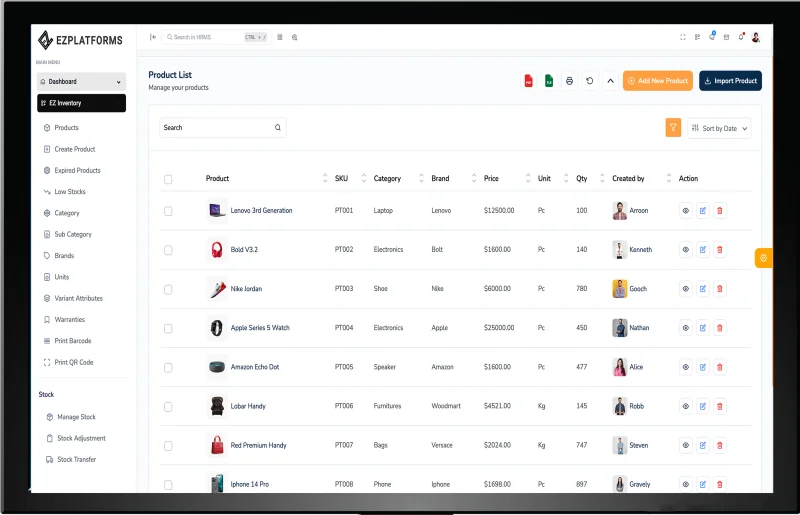Screen dimensions: 800x515
Task: Open notifications bell icon
Action: pos(741,37)
